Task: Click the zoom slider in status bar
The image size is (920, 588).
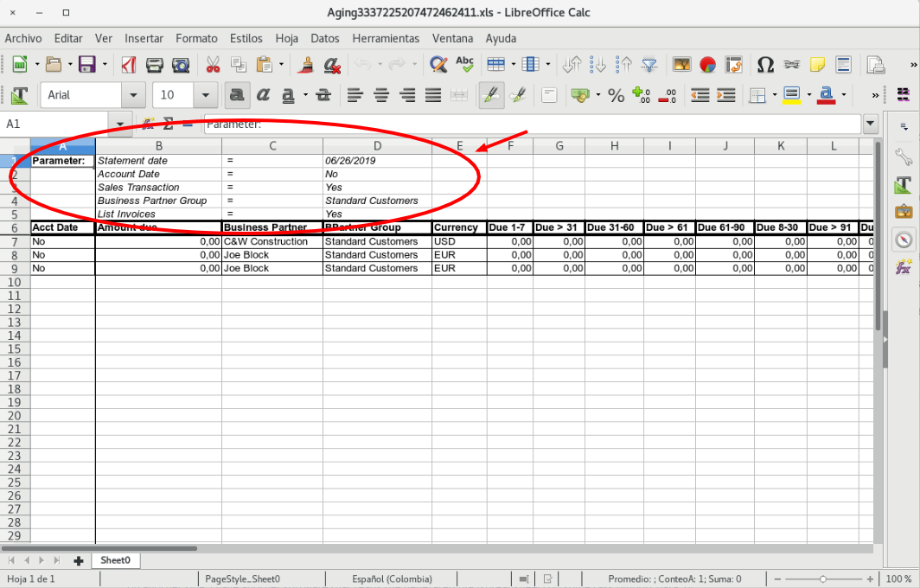Action: coord(822,578)
